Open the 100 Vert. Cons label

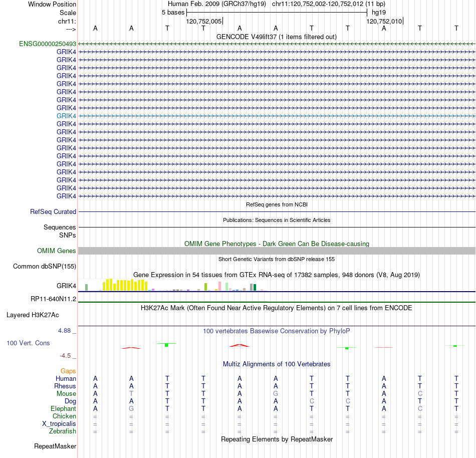[28, 343]
